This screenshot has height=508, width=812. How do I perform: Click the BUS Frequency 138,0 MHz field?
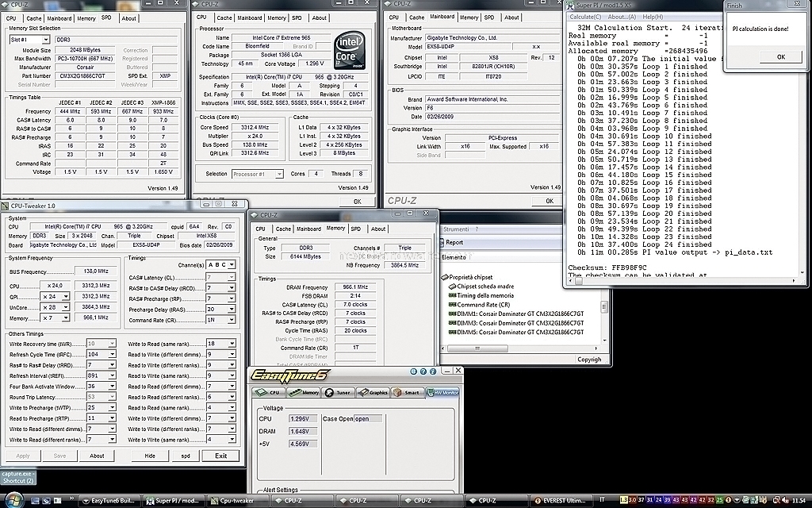(x=96, y=271)
